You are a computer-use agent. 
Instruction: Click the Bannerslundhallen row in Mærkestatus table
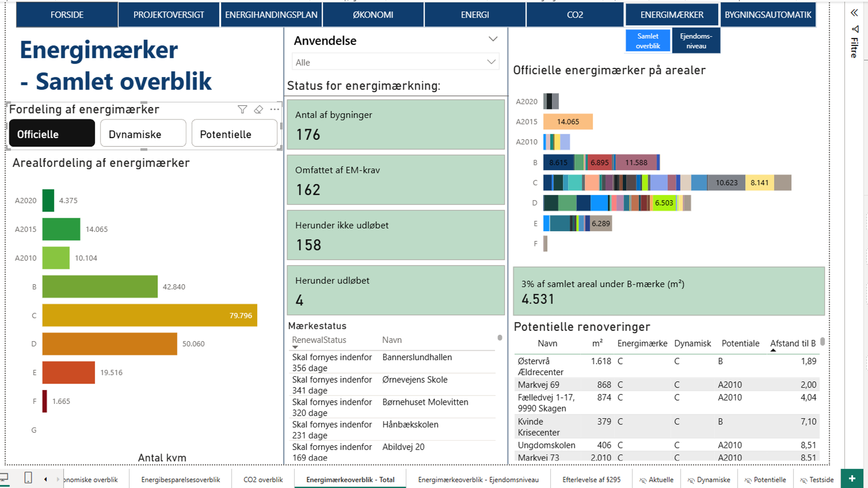point(417,357)
